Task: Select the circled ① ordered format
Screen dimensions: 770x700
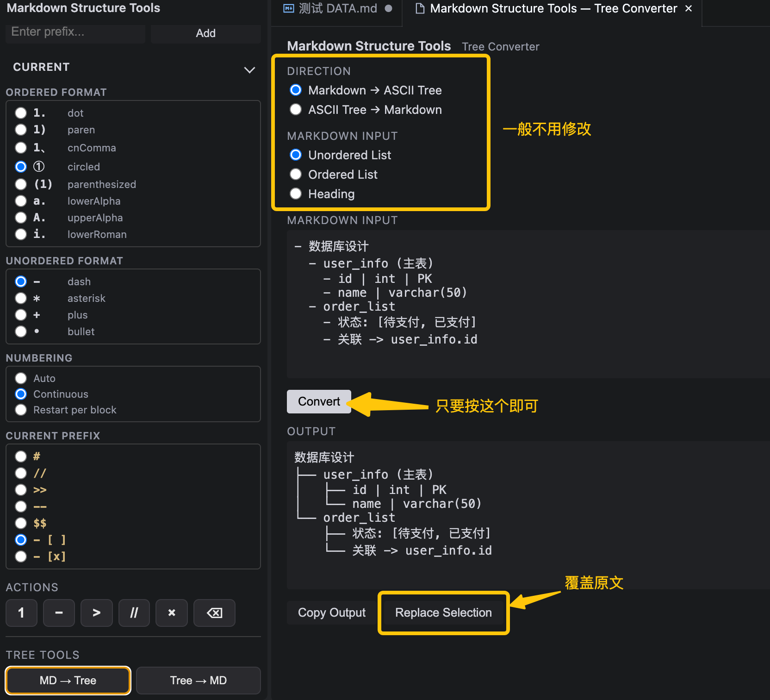Action: [21, 167]
